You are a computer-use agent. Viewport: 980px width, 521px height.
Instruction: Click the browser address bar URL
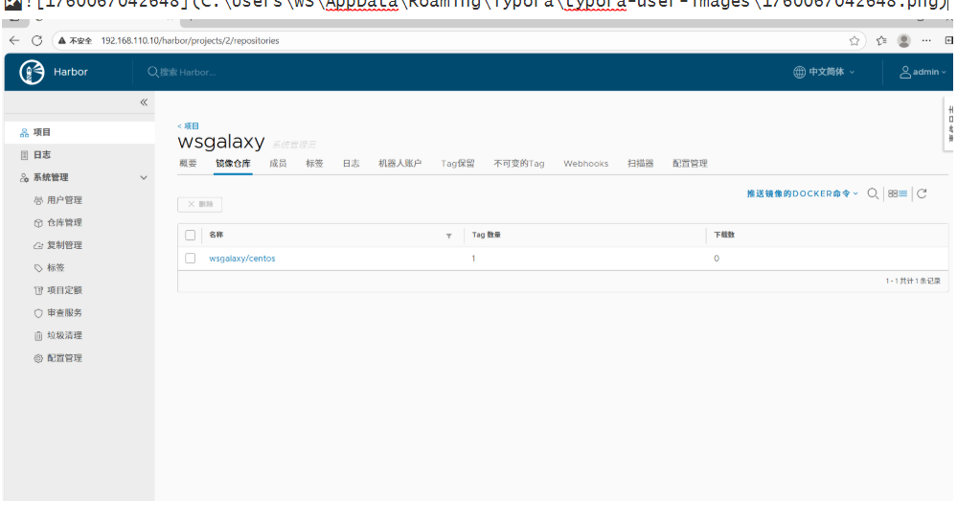click(x=190, y=40)
